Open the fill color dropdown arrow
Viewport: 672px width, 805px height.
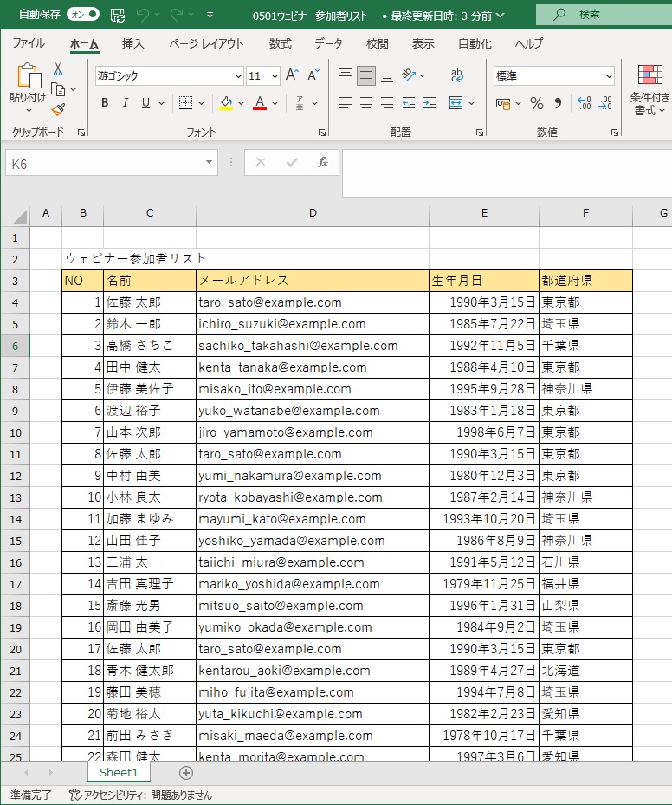coord(241,103)
